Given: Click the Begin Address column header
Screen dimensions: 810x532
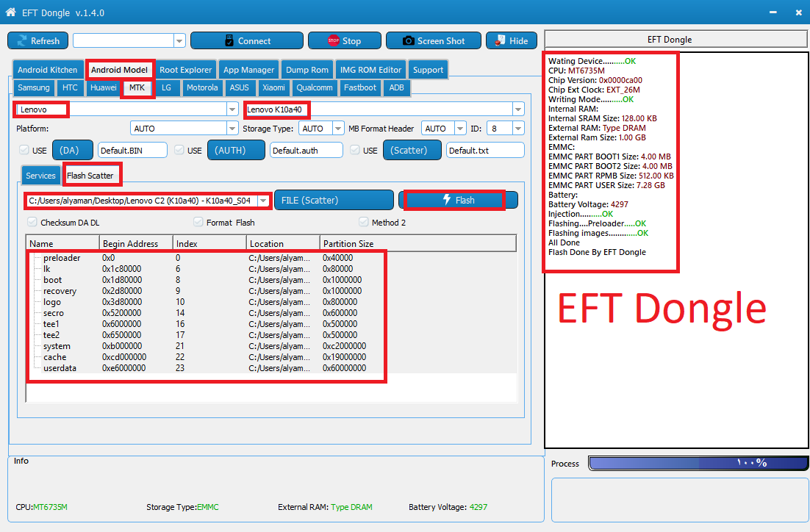Looking at the screenshot, I should click(136, 244).
